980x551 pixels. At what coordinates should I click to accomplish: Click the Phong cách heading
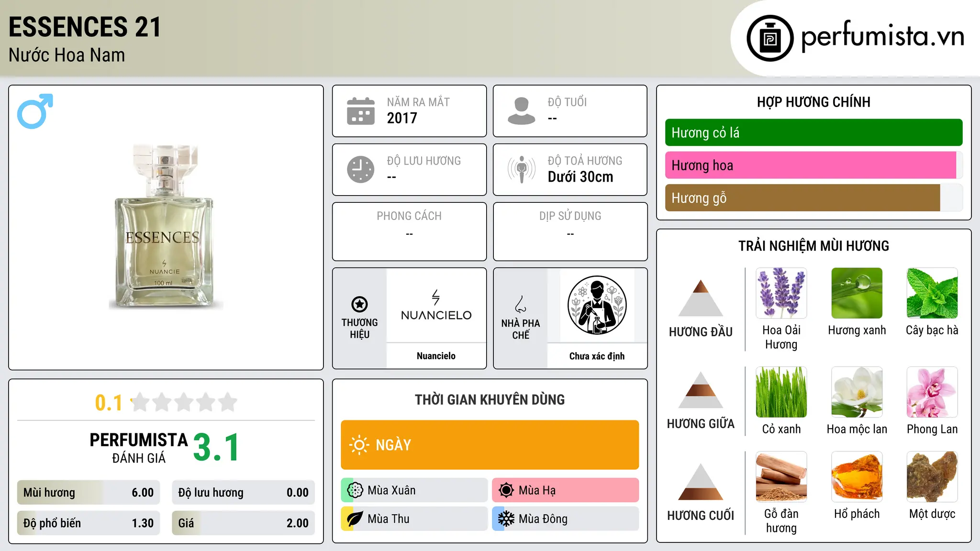point(409,216)
